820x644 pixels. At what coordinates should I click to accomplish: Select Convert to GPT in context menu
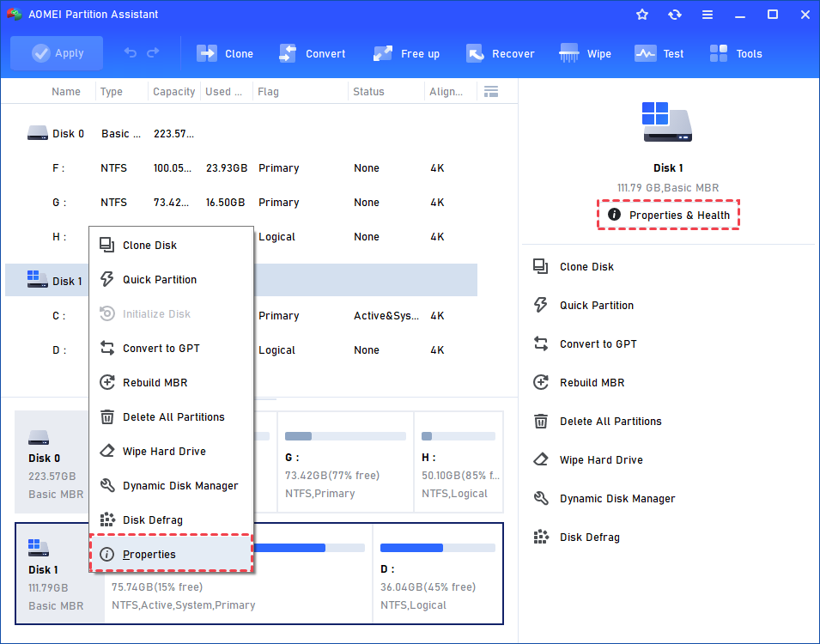[x=172, y=349]
